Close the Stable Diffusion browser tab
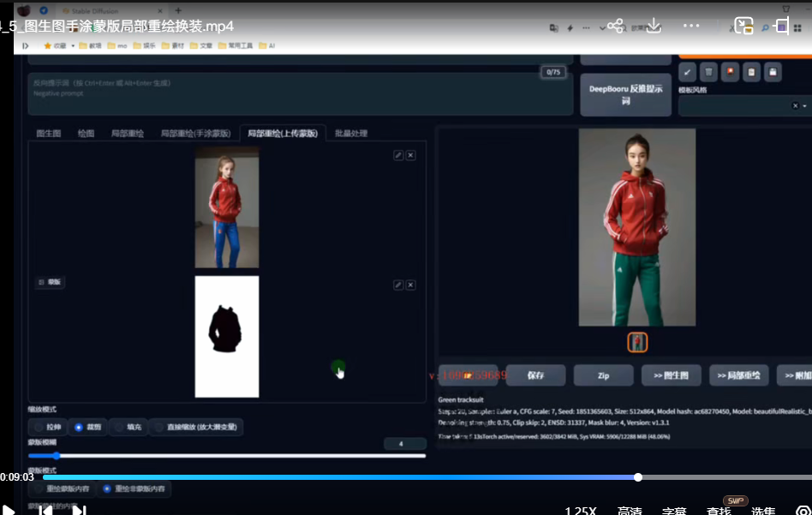This screenshot has height=515, width=812. 160,10
